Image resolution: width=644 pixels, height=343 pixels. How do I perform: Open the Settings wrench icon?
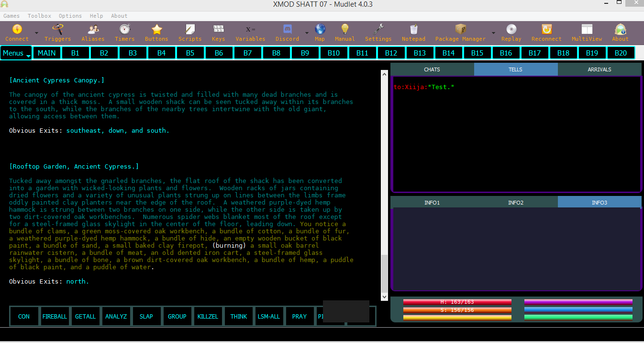coord(378,33)
